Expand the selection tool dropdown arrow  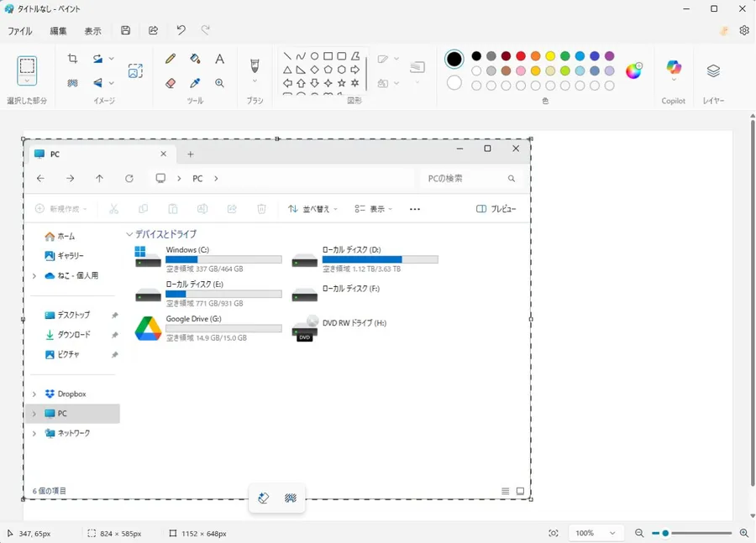[x=27, y=81]
